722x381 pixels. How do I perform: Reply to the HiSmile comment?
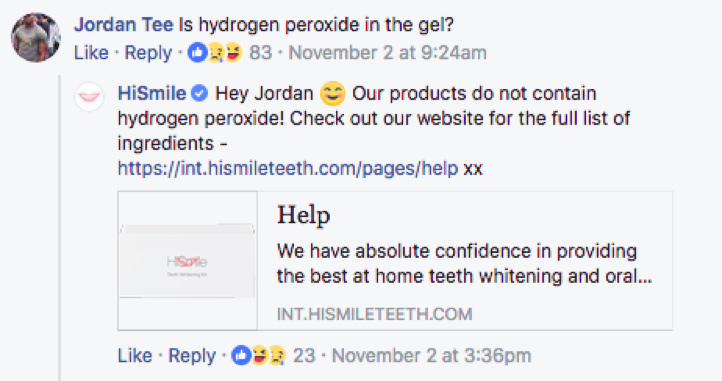pos(192,356)
